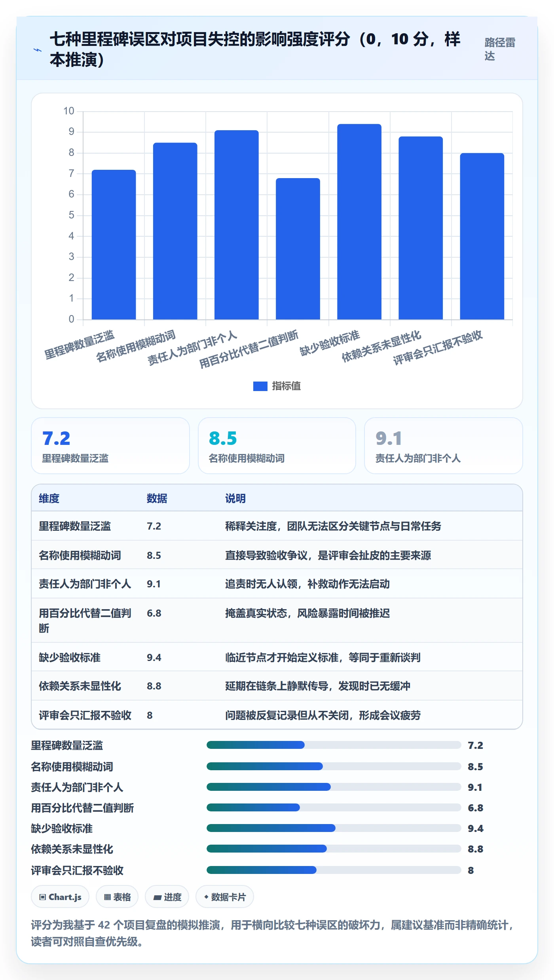Click description 追责时无人认领，补救动作无法启动
Viewport: 554px width, 980px height.
point(307,584)
